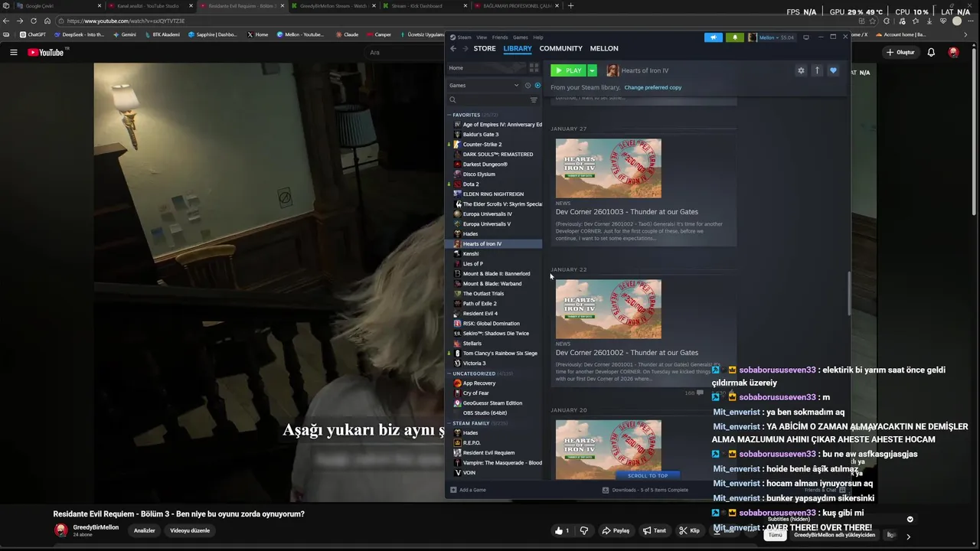
Task: Click the Steam forward navigation arrow
Action: pyautogui.click(x=465, y=48)
